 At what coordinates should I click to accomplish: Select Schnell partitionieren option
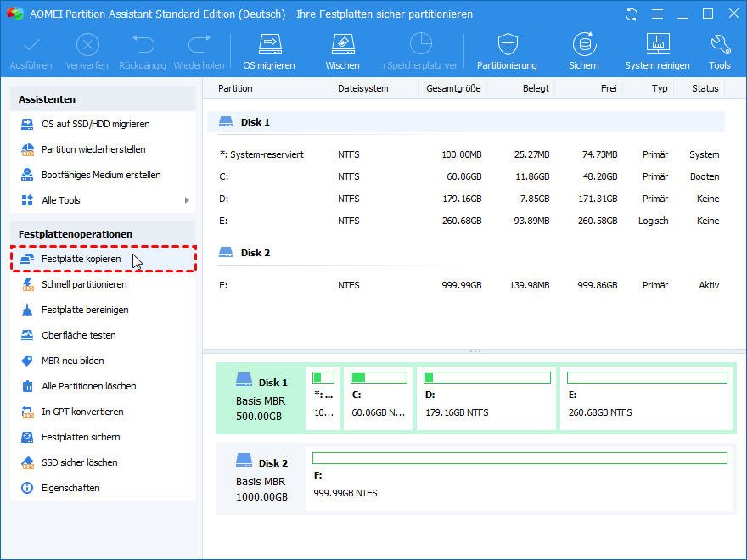[84, 284]
